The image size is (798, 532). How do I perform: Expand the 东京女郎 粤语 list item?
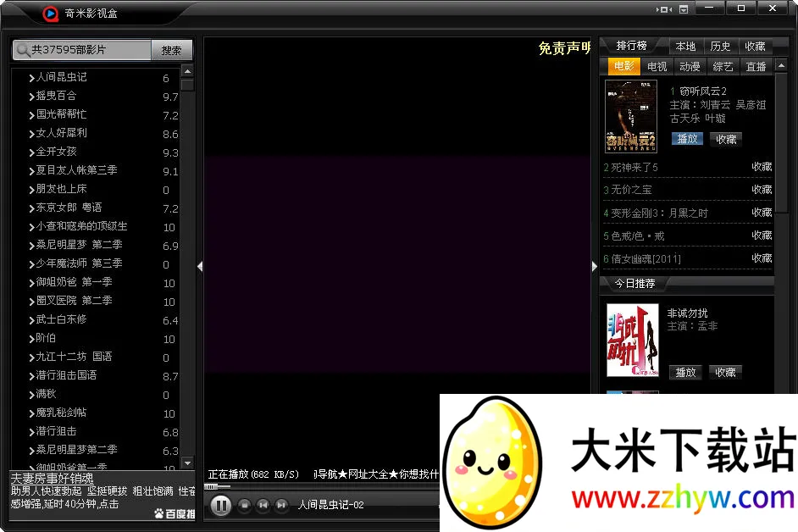coord(31,208)
